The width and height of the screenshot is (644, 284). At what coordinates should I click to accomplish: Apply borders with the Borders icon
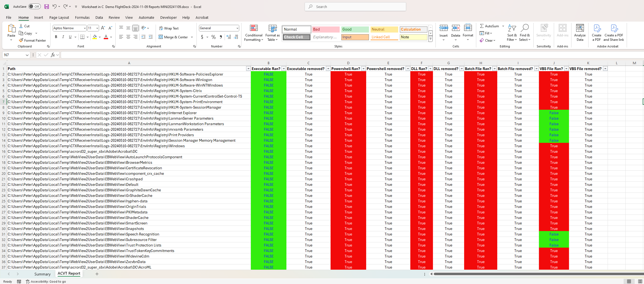[x=82, y=37]
